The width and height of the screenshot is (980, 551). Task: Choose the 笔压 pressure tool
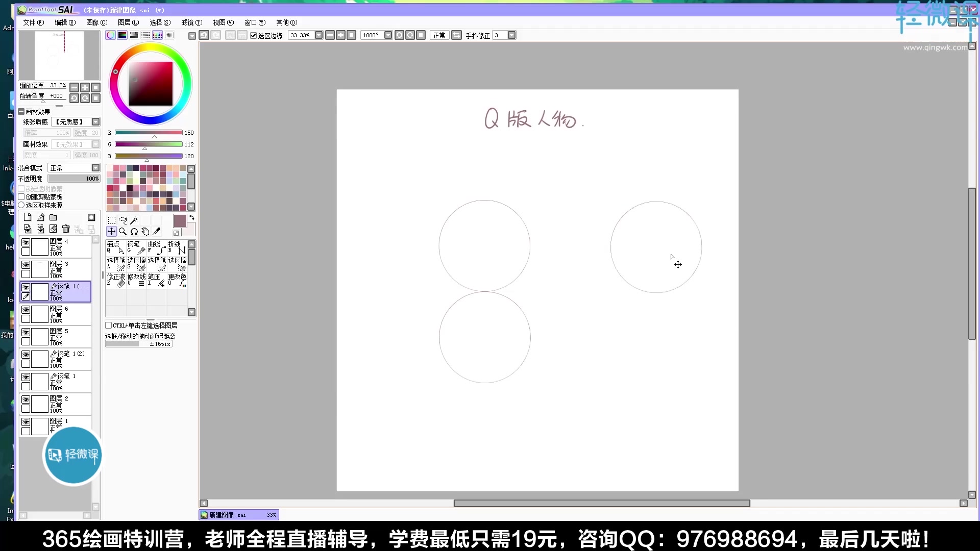157,280
